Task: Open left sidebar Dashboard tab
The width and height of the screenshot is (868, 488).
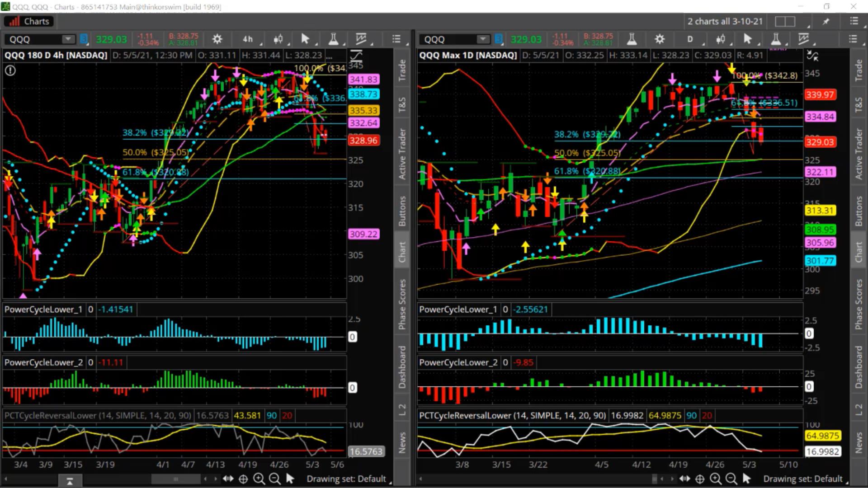Action: [402, 367]
